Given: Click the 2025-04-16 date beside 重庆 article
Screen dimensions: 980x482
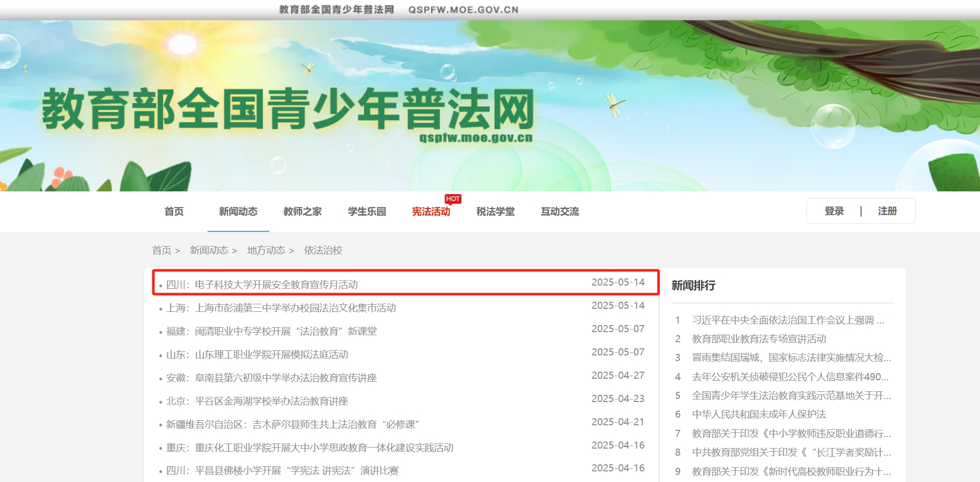Looking at the screenshot, I should [618, 445].
